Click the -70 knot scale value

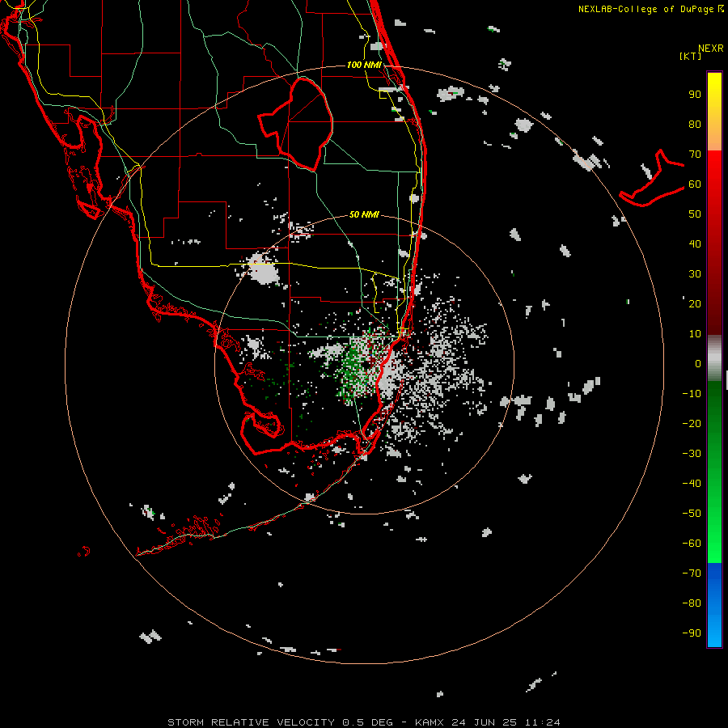point(692,574)
